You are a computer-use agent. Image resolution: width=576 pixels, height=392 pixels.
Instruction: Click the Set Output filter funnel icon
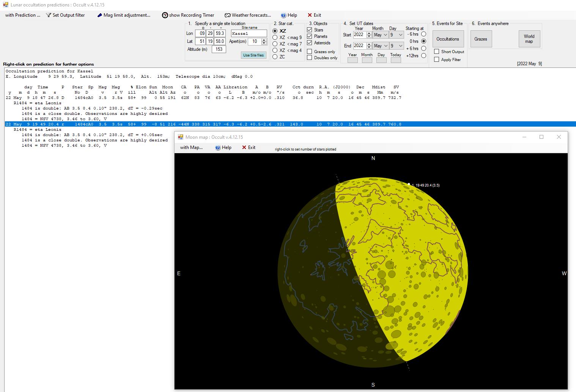[x=49, y=15]
